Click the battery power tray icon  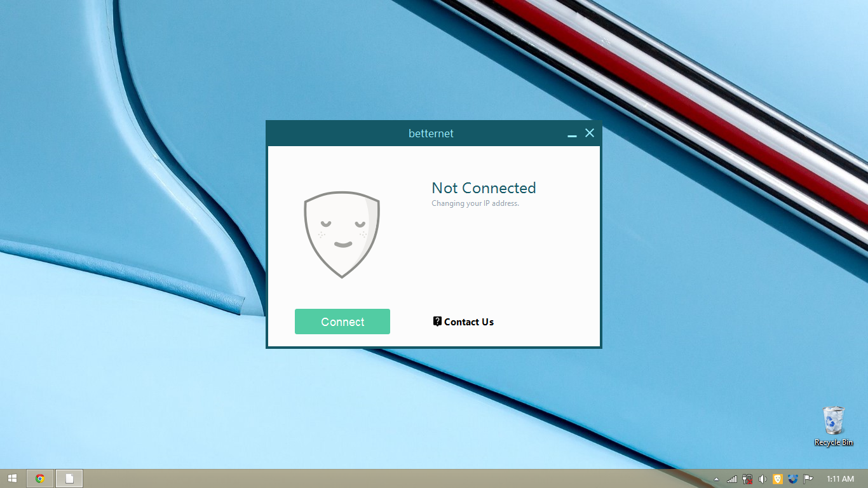tap(747, 479)
